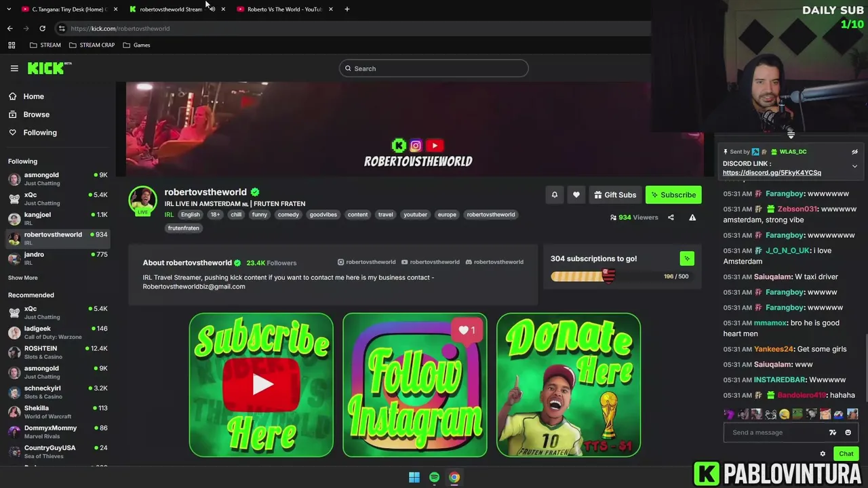Screen dimensions: 868x488
Task: Reload the browser page
Action: point(42,28)
